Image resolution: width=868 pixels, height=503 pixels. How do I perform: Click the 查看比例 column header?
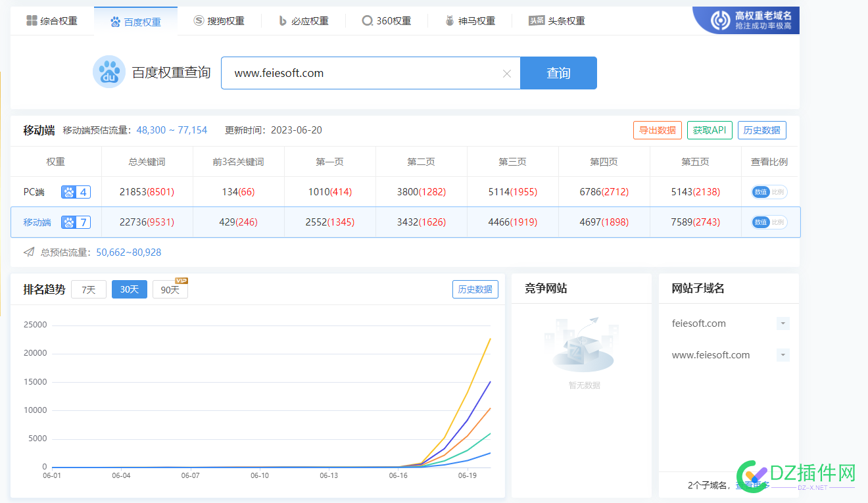pyautogui.click(x=769, y=162)
